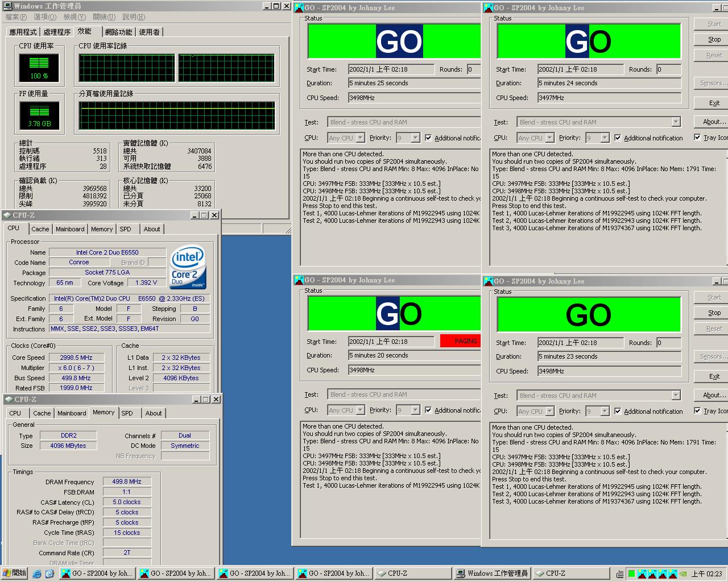Toggle Additional notification in 20-second SP2004 window

tap(428, 410)
